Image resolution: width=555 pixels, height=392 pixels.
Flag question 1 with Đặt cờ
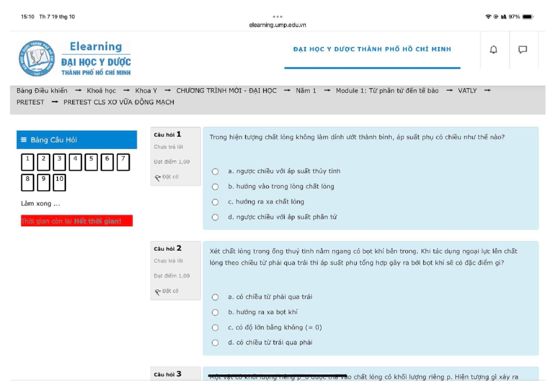click(x=167, y=177)
